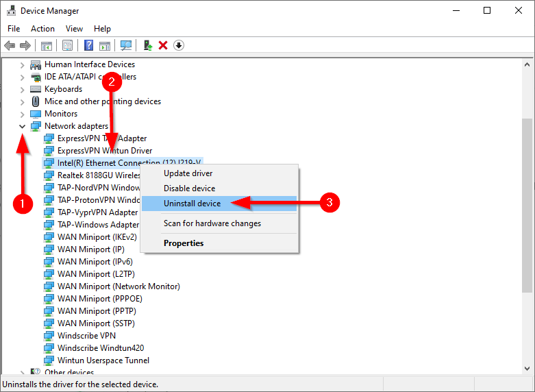Click the red X Uninstall device icon
Viewport: 535px width, 392px height.
(163, 45)
